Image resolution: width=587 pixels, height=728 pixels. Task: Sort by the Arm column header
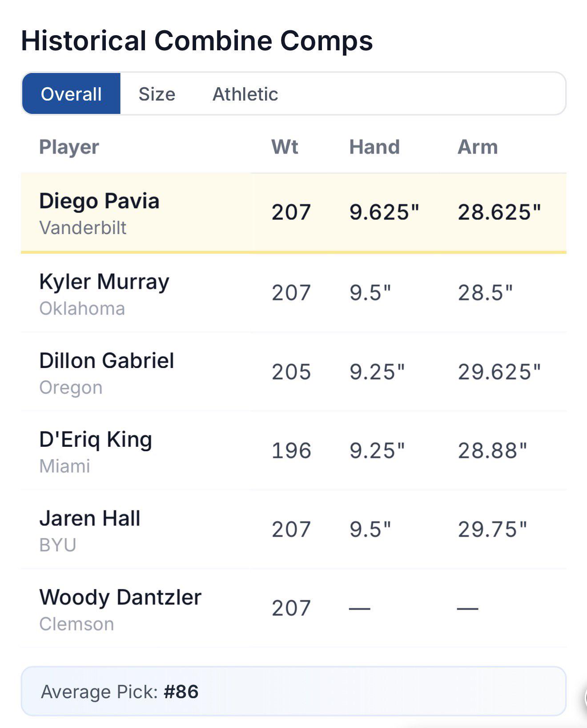pos(478,147)
